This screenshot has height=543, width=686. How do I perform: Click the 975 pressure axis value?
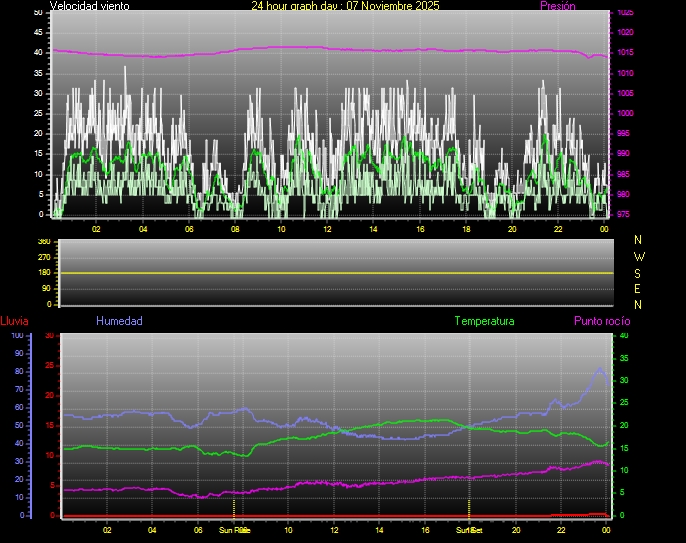pos(624,214)
